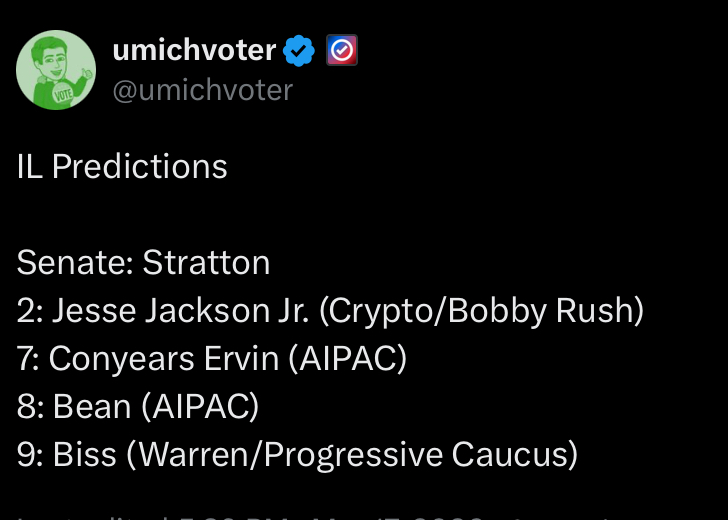Click the "IL Predictions" heading text
This screenshot has height=520, width=728.
pyautogui.click(x=122, y=166)
